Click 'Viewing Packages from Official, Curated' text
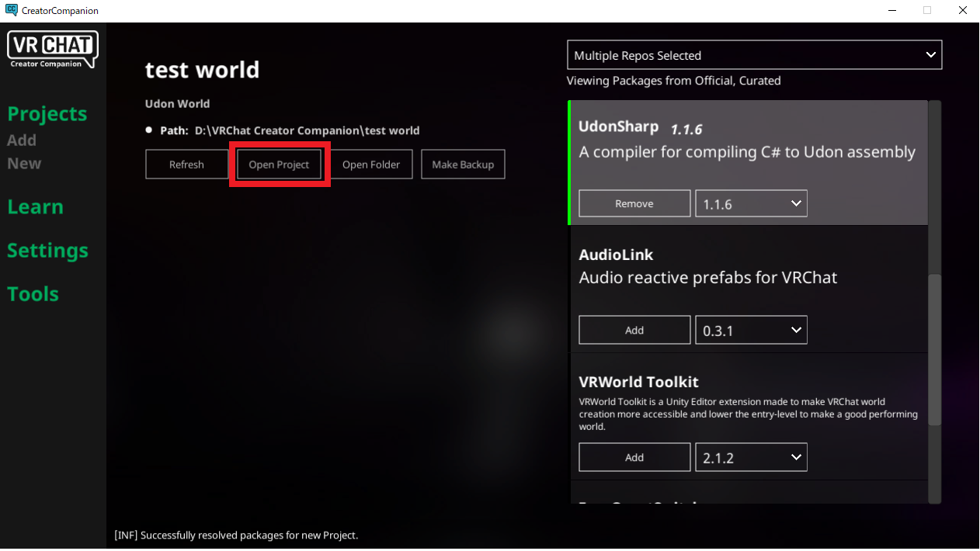The image size is (980, 551). pyautogui.click(x=674, y=81)
